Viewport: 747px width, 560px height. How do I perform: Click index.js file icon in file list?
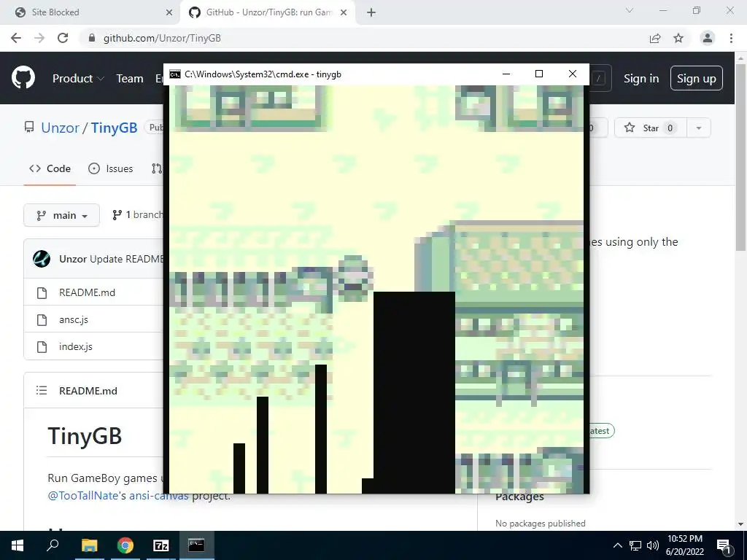tap(42, 347)
